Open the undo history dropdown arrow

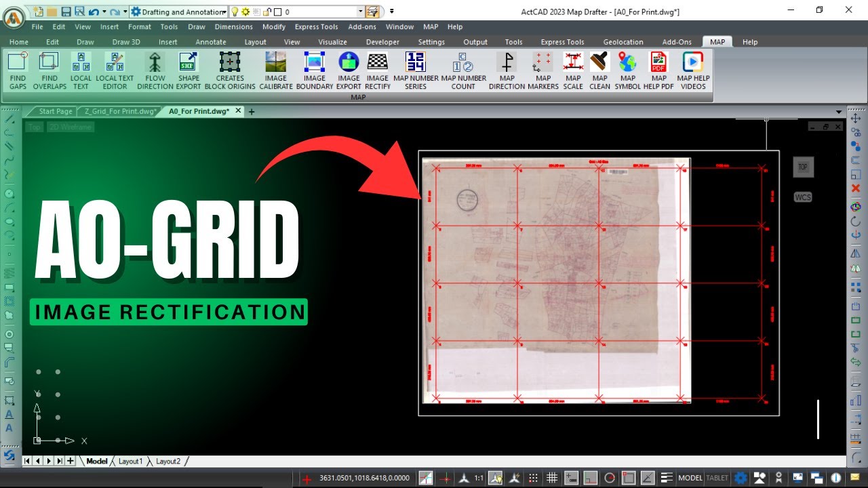[104, 12]
